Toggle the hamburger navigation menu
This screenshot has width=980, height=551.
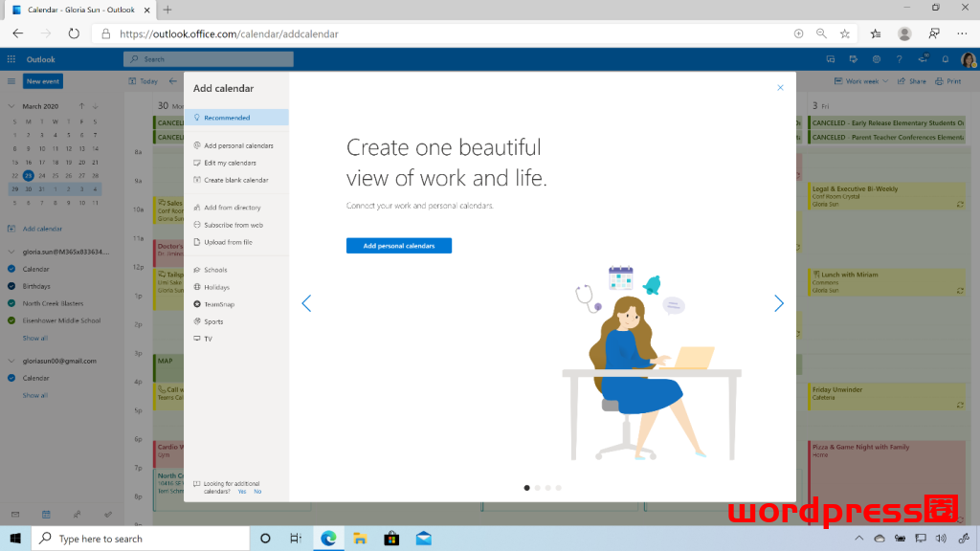(11, 81)
